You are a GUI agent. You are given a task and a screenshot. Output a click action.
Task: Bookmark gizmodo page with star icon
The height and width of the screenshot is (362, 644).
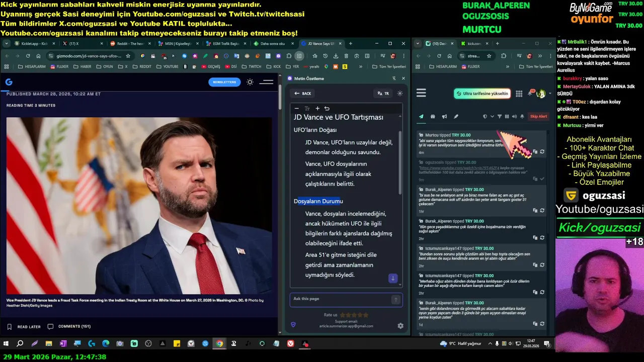128,56
